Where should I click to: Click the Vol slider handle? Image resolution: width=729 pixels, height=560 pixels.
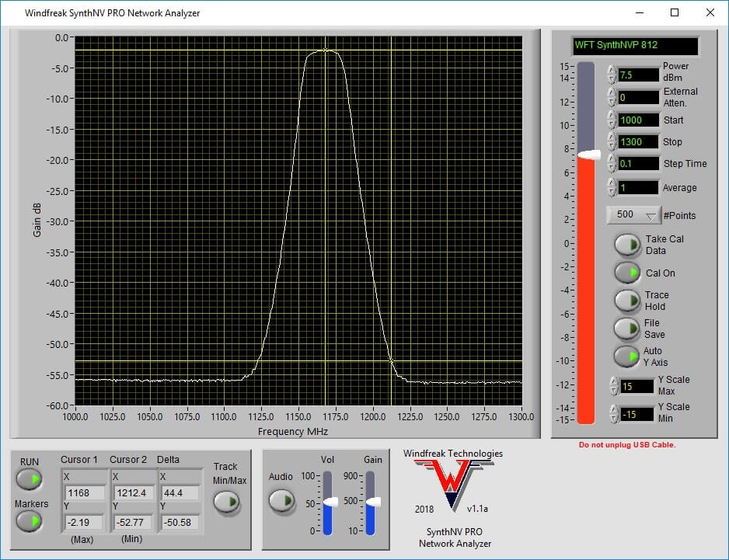click(329, 502)
